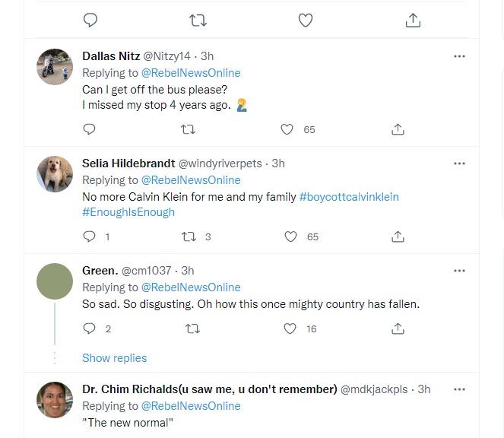
Task: Share the tweet by Green.
Action: click(x=398, y=329)
